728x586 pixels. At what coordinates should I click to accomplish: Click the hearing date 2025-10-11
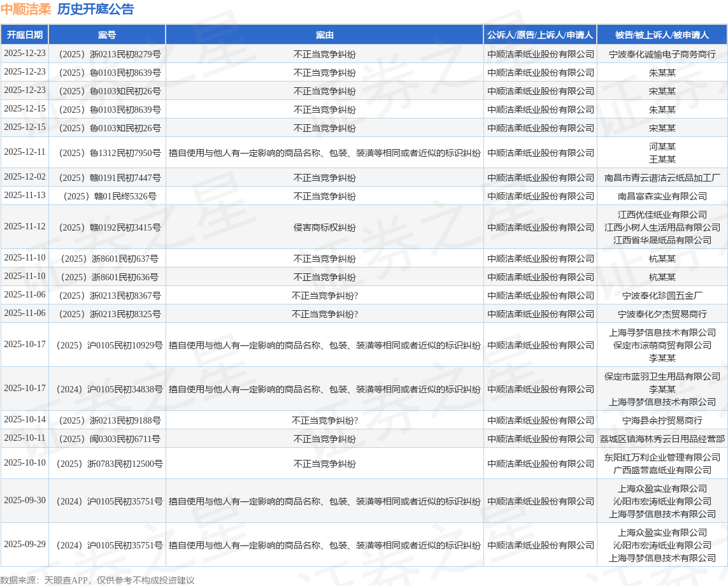[x=25, y=438]
